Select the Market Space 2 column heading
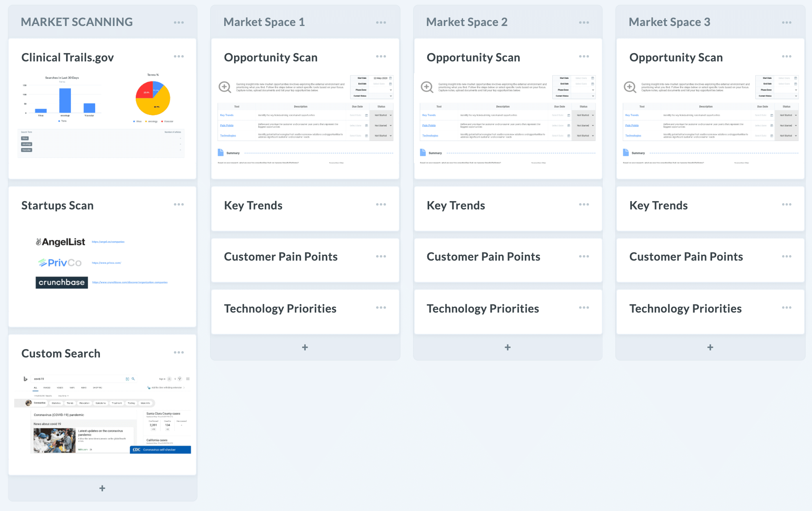 (x=467, y=22)
